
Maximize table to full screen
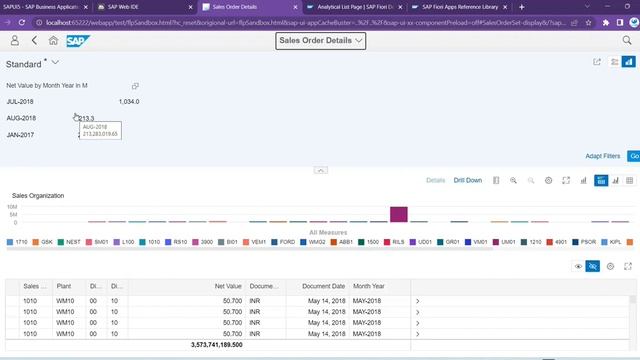click(628, 266)
